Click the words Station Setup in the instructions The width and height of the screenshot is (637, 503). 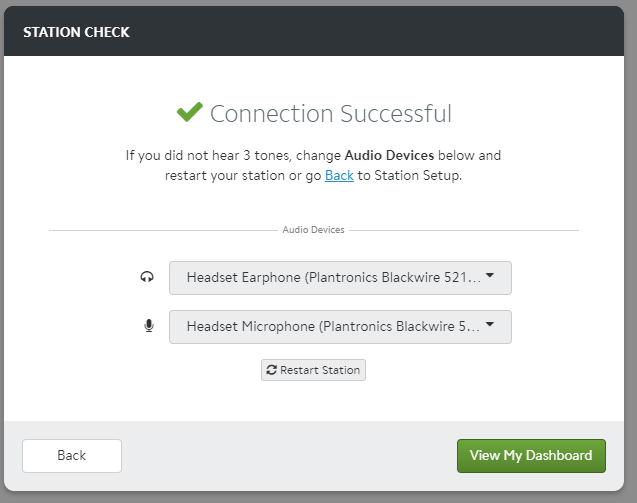pos(416,175)
